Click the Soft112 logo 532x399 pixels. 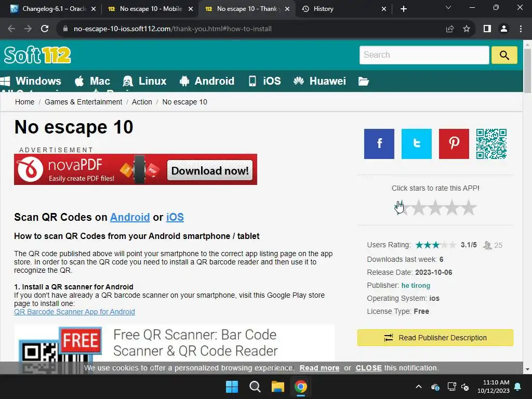coord(37,55)
